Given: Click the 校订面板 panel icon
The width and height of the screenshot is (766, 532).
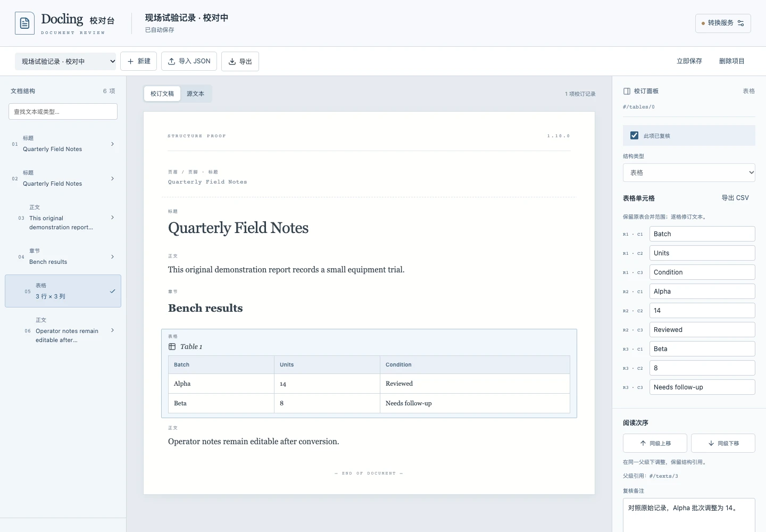Looking at the screenshot, I should 627,92.
